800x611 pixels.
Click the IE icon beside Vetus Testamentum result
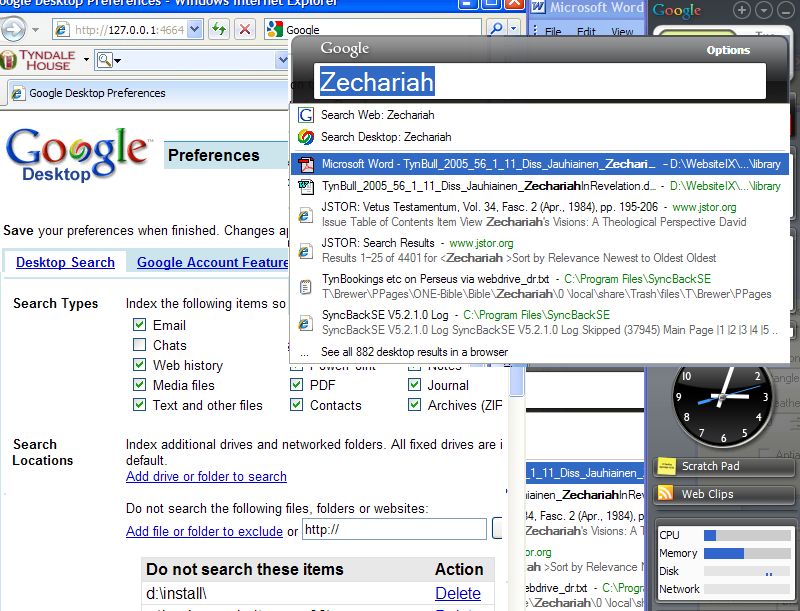tap(305, 215)
